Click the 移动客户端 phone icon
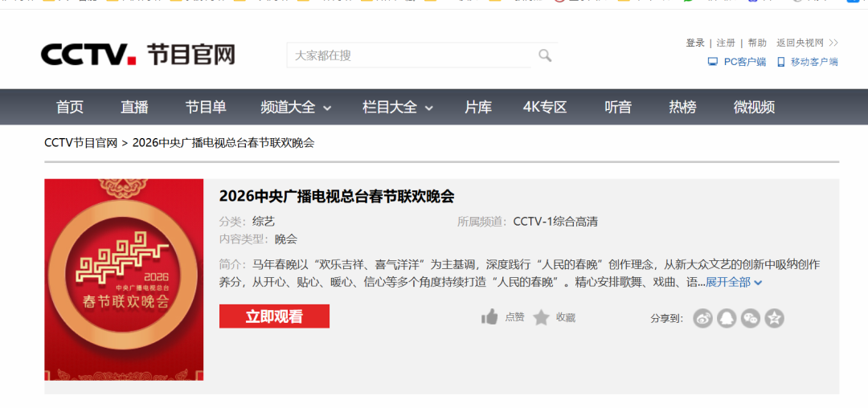Viewport: 868px width, 408px height. tap(781, 62)
